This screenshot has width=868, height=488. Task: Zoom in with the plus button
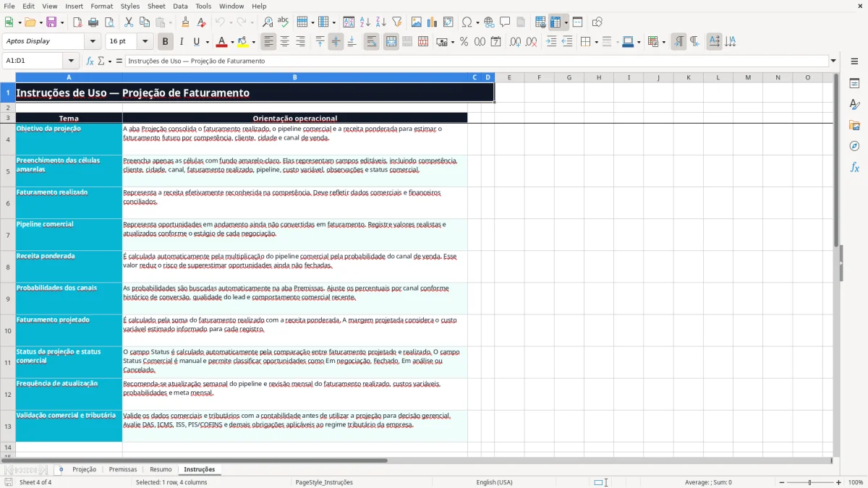point(839,482)
